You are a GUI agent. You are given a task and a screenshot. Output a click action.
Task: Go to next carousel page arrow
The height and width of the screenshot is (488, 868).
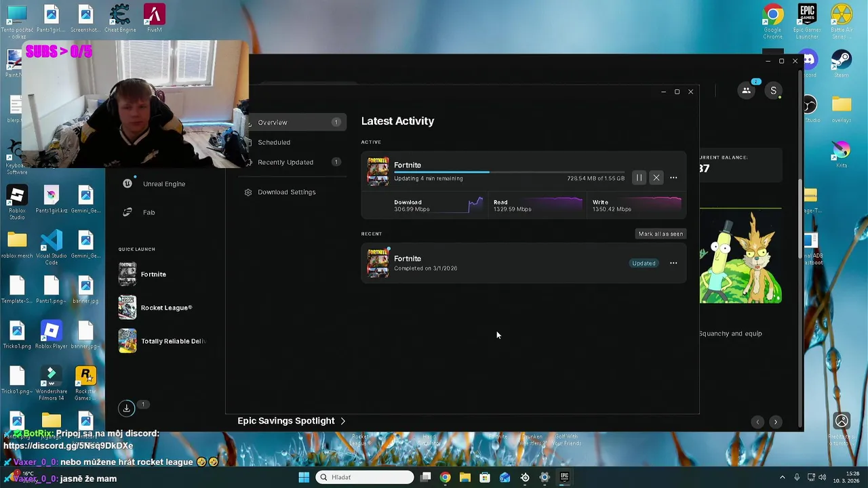[776, 422]
